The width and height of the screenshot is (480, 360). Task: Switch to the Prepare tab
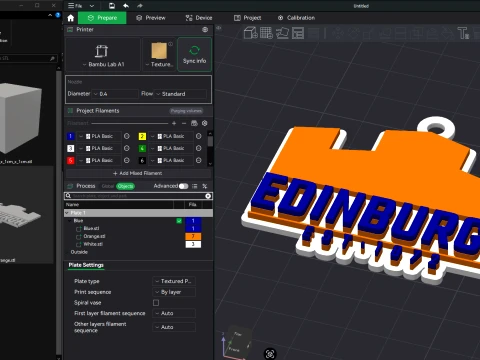102,18
